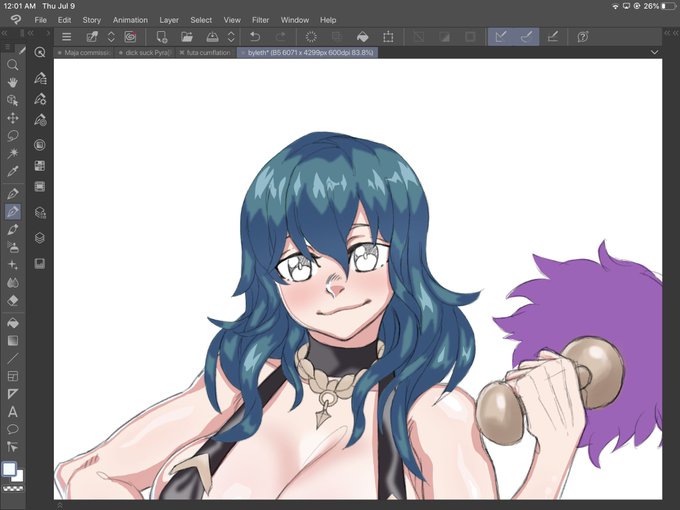Select the Airbrush tool
This screenshot has width=680, height=510.
click(13, 247)
